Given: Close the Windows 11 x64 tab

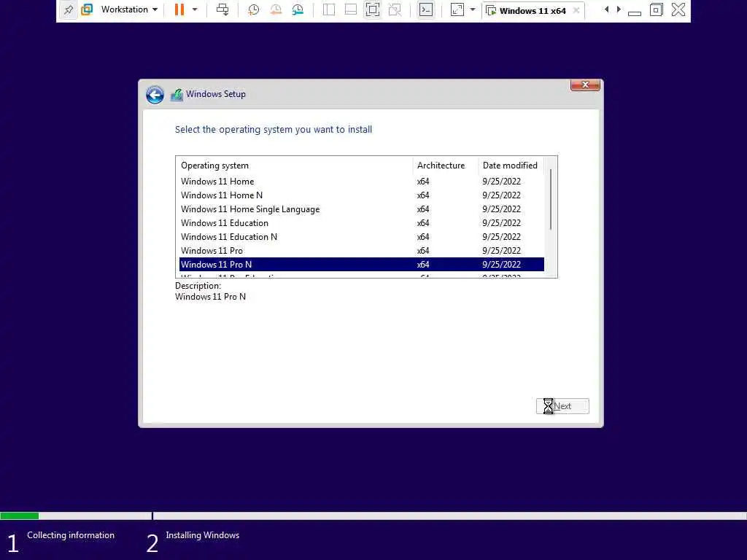Looking at the screenshot, I should (x=576, y=10).
